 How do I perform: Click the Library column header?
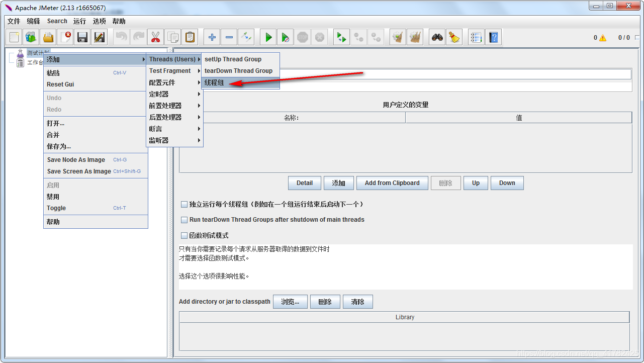[405, 317]
